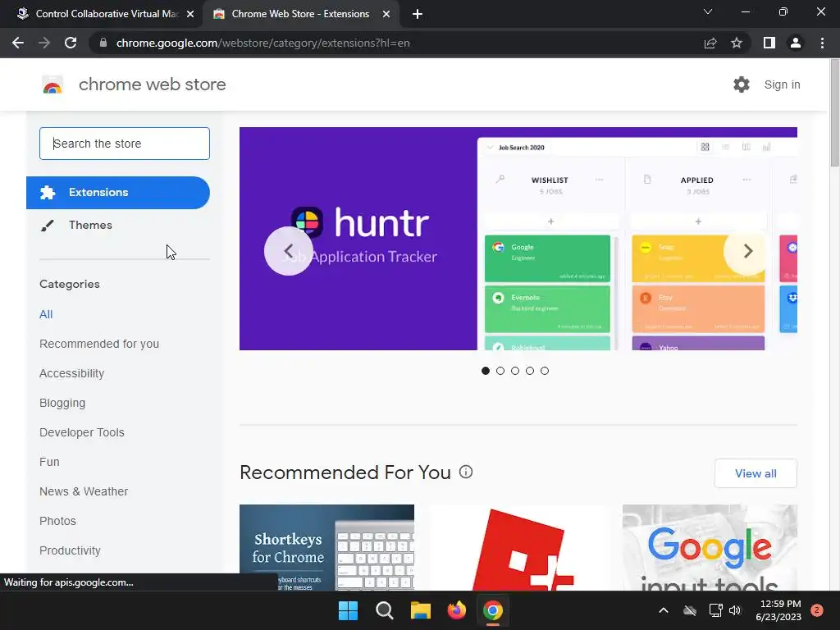Open the notification badge icon
Image resolution: width=840 pixels, height=630 pixels.
click(817, 610)
